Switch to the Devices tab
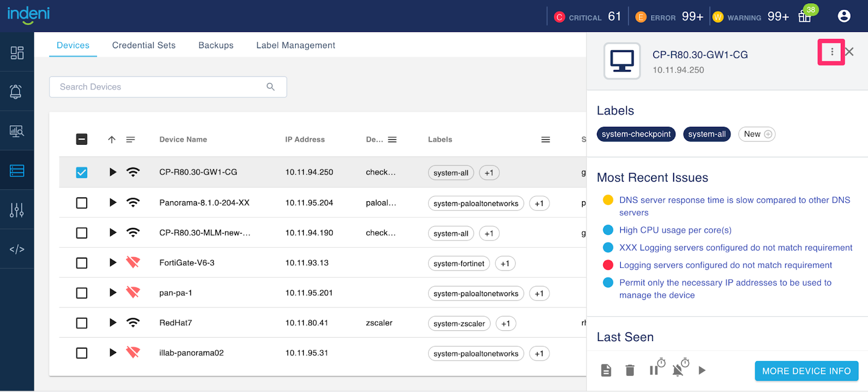This screenshot has width=868, height=392. [73, 45]
